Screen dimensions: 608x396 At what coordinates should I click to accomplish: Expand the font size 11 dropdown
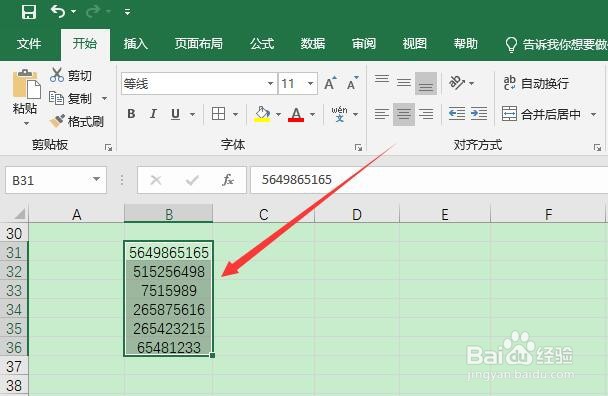click(x=310, y=83)
